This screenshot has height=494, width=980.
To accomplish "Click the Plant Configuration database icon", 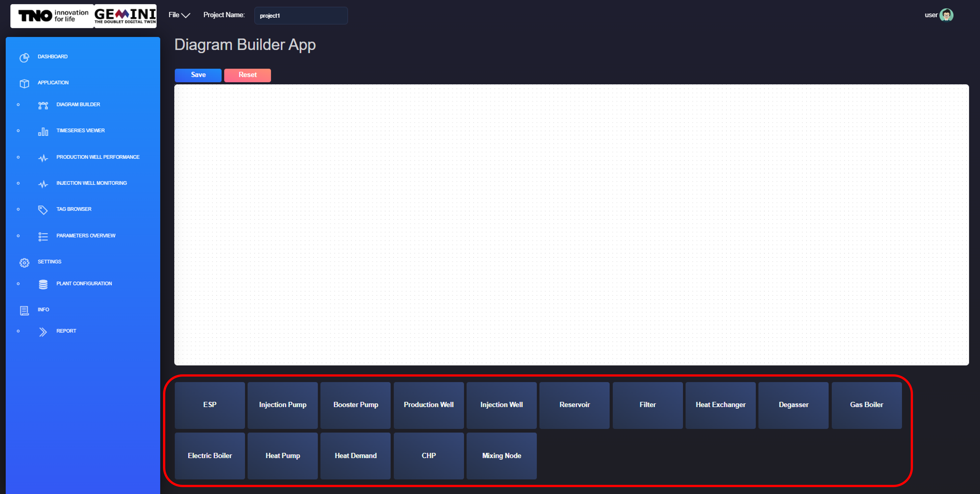I will tap(43, 284).
